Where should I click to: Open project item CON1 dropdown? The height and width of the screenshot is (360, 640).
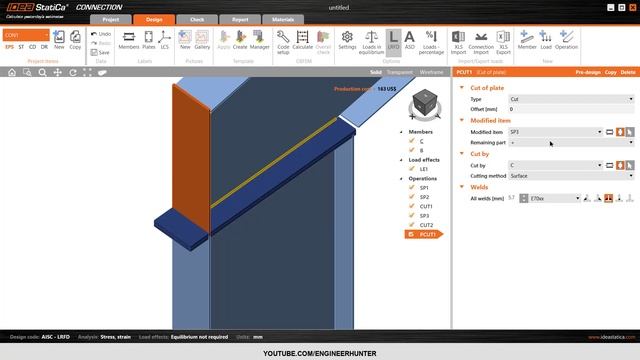(26, 35)
